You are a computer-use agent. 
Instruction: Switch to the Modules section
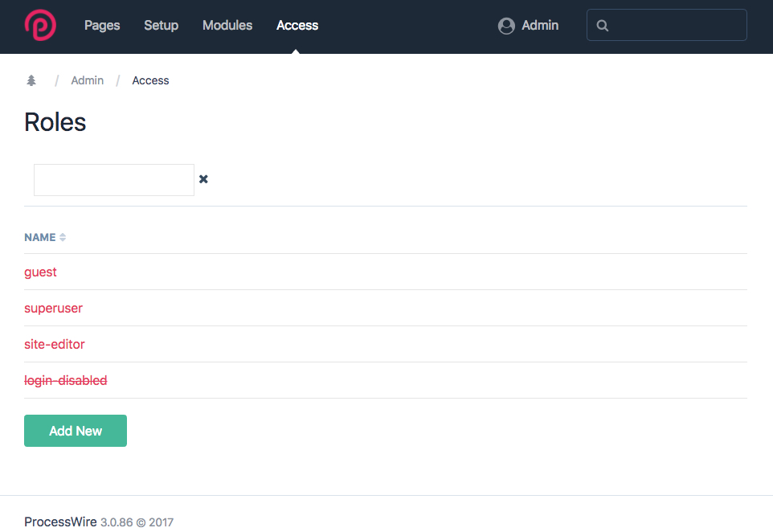click(227, 25)
